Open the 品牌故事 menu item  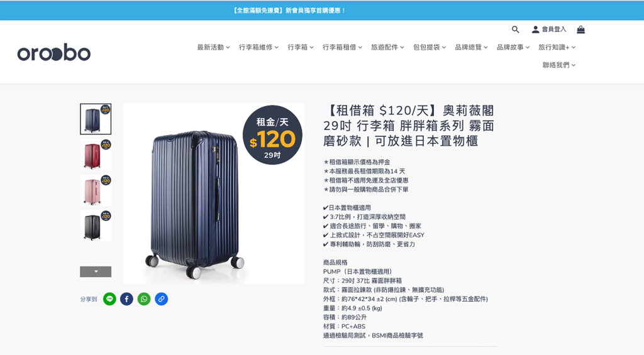[x=513, y=47]
